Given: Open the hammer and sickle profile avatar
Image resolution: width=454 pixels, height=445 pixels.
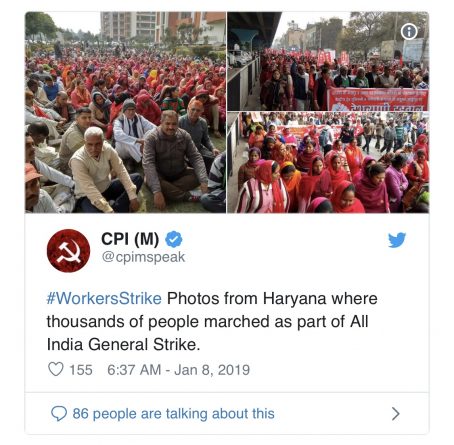Looking at the screenshot, I should coord(68,251).
